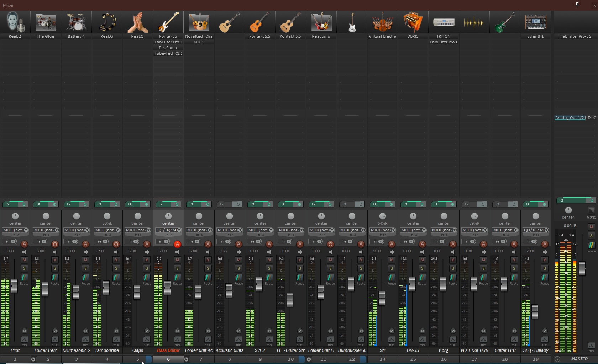Toggle record arm on the Folder Perc track
The width and height of the screenshot is (598, 364).
[55, 244]
